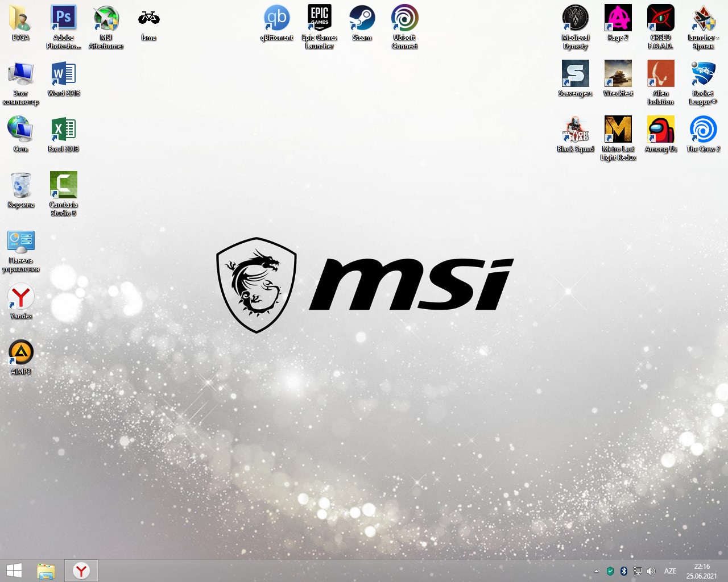Select The Crew 2 shortcut

pos(704,135)
